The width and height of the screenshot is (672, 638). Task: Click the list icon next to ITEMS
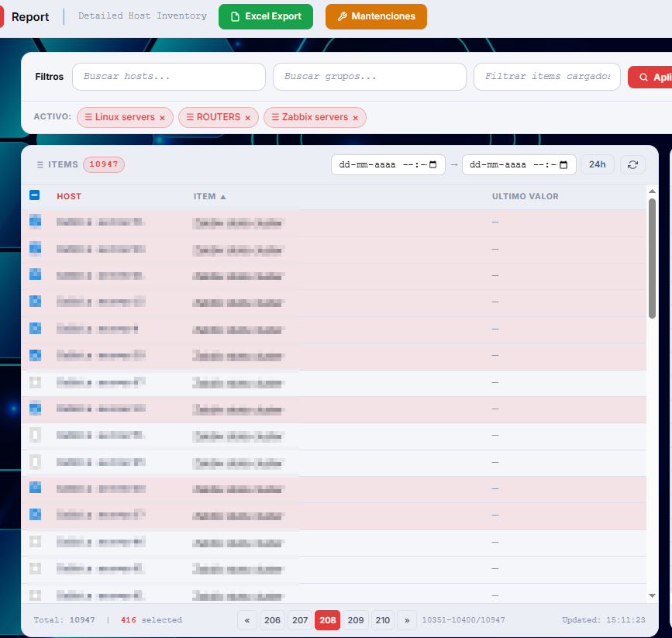pyautogui.click(x=40, y=164)
